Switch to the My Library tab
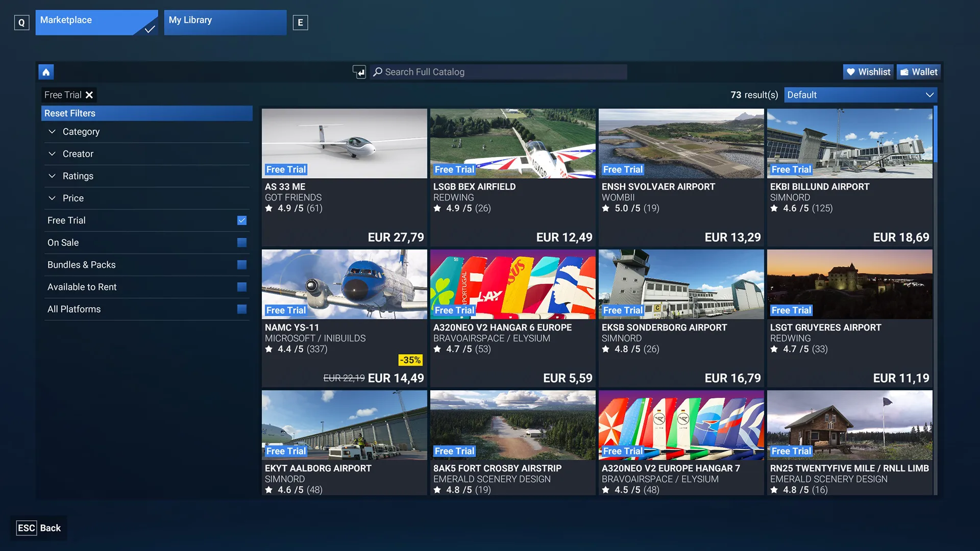The image size is (980, 551). [x=225, y=22]
